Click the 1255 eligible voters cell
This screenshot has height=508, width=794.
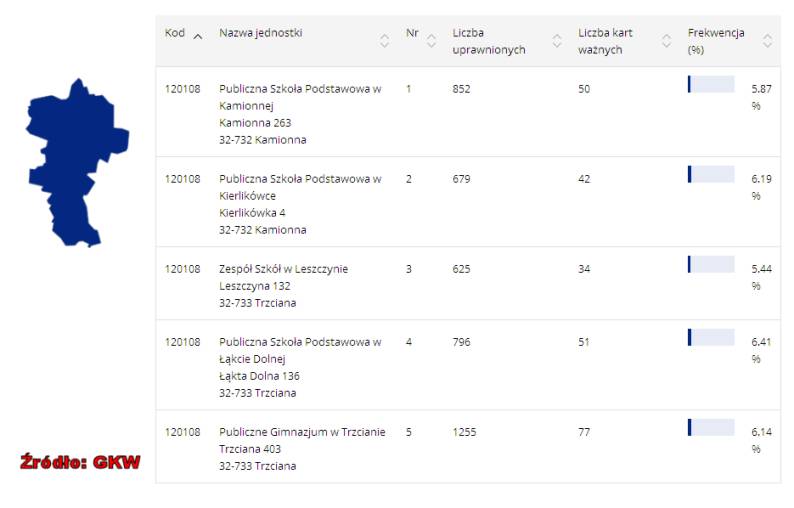click(464, 432)
